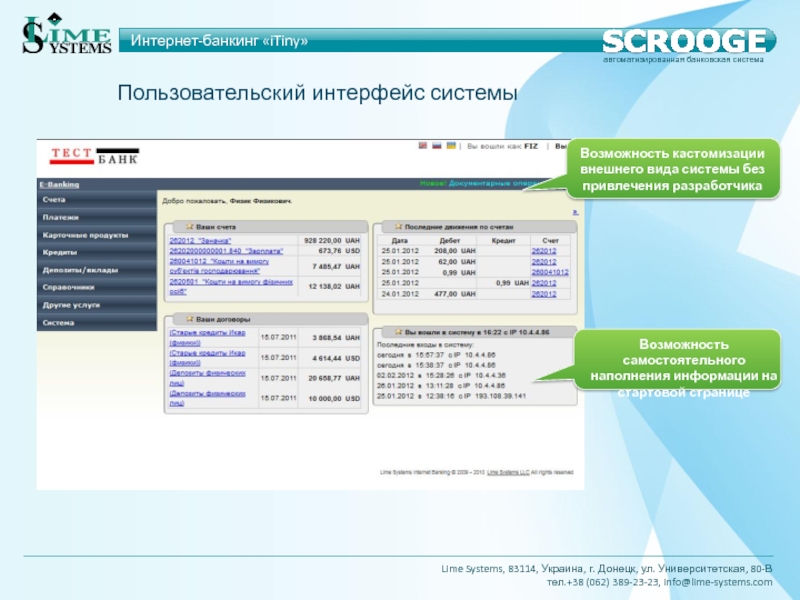Open Депозиты физических лиц contract with 10 000,00 USD
The height and width of the screenshot is (600, 800).
click(207, 398)
